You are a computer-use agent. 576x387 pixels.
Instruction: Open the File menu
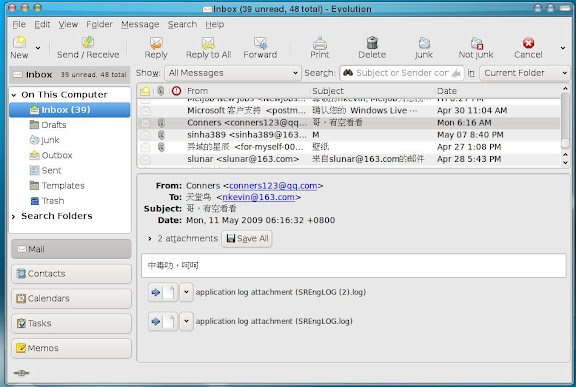pos(19,24)
